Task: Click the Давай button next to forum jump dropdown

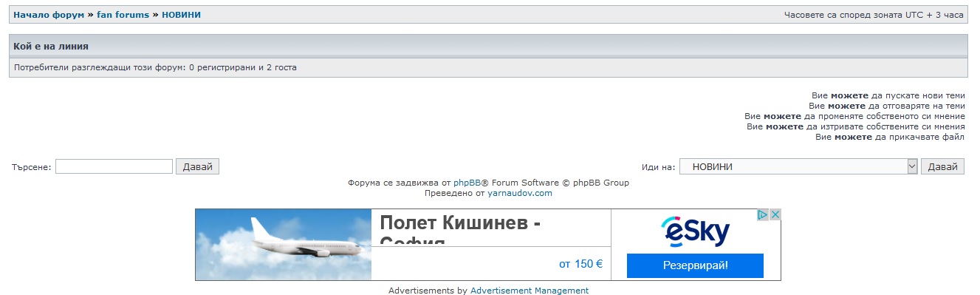Action: (942, 166)
